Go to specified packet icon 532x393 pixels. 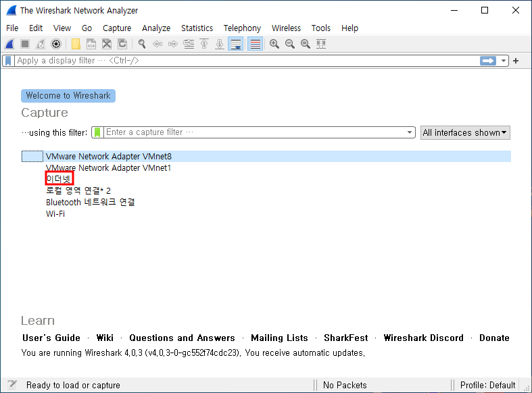coord(189,44)
